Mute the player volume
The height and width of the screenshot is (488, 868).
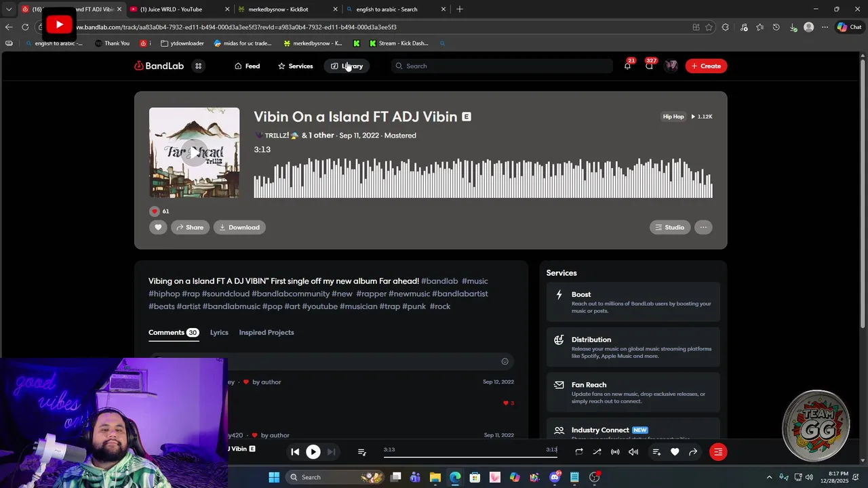coord(633,452)
